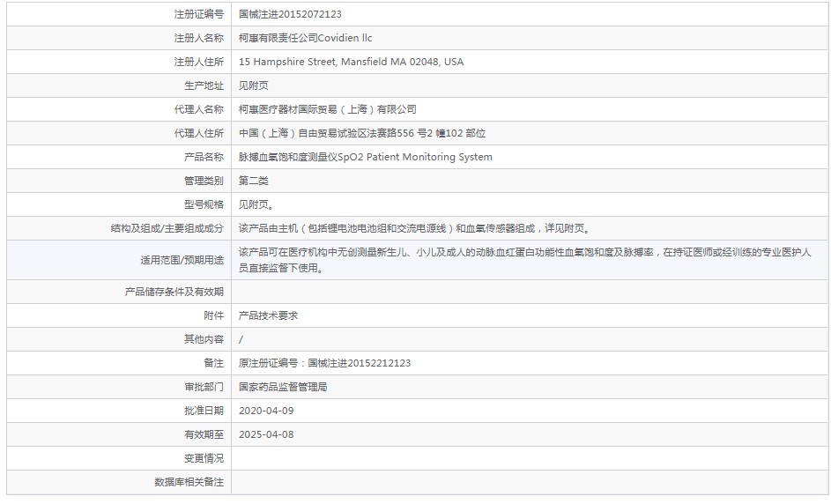Screen dimensions: 831x504
Task: Click remark 原注册证编号：国械注进20152212123
Action: [x=324, y=363]
